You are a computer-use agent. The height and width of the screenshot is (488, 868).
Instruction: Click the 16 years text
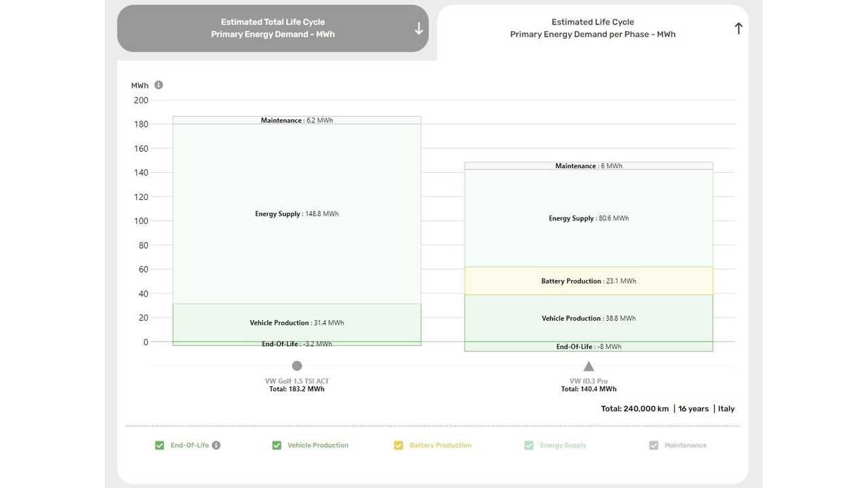tap(693, 409)
